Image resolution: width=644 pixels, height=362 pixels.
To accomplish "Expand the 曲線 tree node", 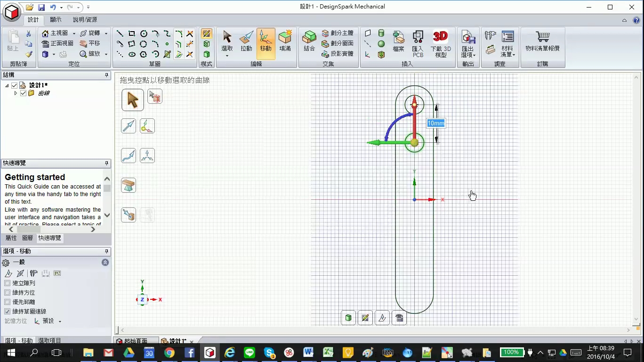I will click(x=16, y=93).
